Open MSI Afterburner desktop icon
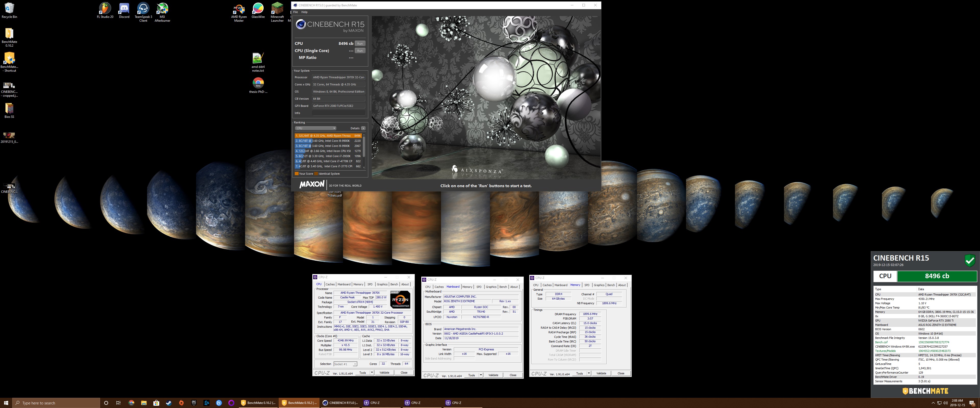Image resolution: width=980 pixels, height=408 pixels. pyautogui.click(x=163, y=12)
